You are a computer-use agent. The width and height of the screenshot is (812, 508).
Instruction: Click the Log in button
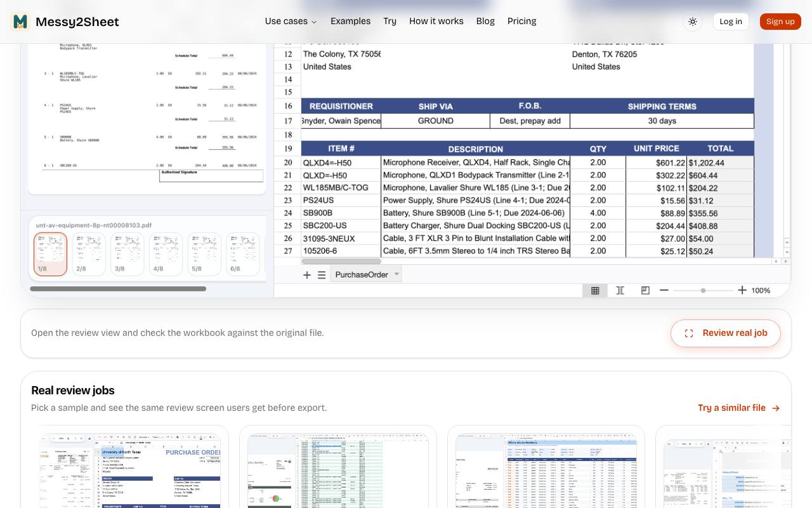coord(731,22)
